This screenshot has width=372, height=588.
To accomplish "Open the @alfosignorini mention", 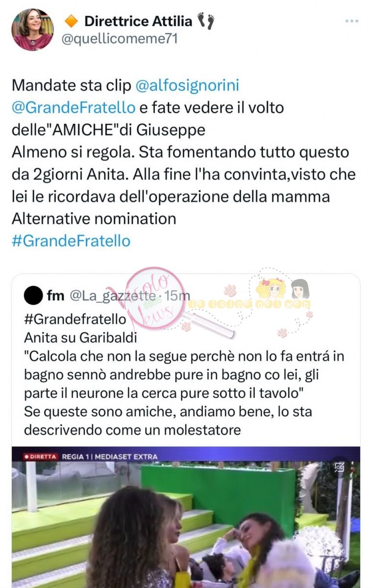I will [187, 85].
